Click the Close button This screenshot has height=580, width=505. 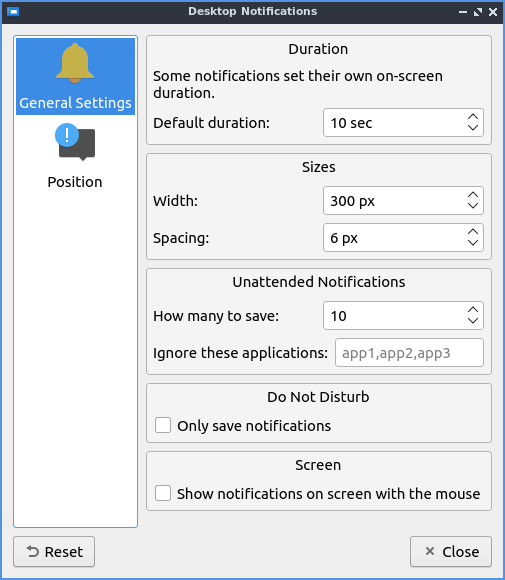click(x=451, y=552)
